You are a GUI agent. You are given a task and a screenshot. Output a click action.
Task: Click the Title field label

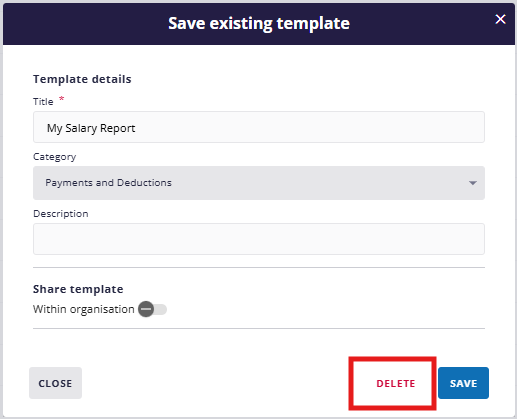click(x=43, y=101)
